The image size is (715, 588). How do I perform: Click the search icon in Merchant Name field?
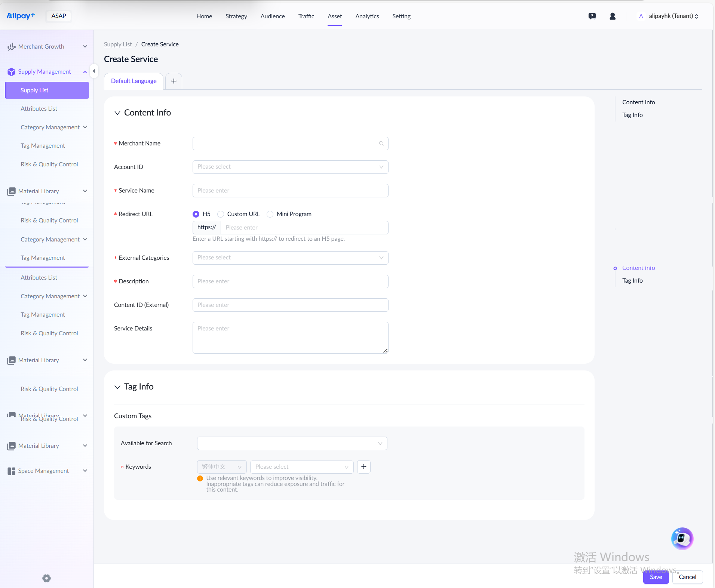[381, 144]
